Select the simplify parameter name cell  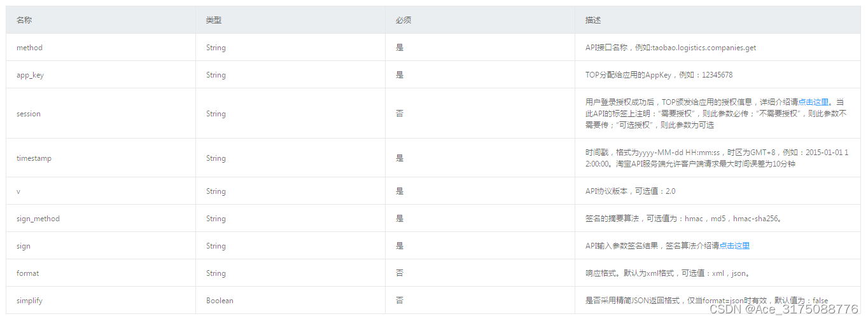[29, 301]
